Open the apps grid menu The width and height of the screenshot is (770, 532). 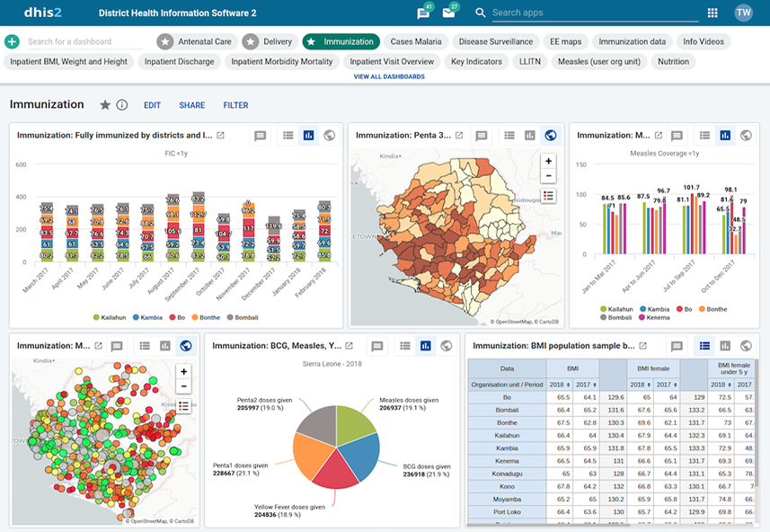click(x=712, y=13)
